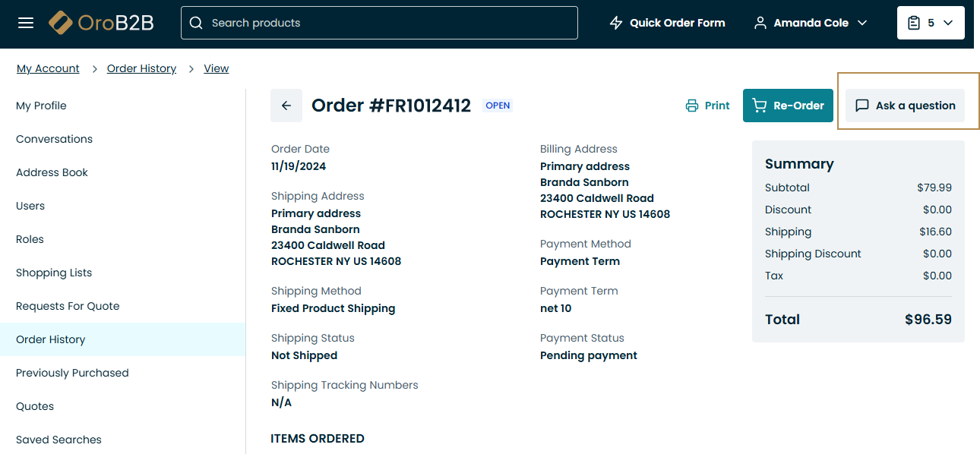This screenshot has width=980, height=454.
Task: Click the Ask a question button
Action: pos(905,106)
